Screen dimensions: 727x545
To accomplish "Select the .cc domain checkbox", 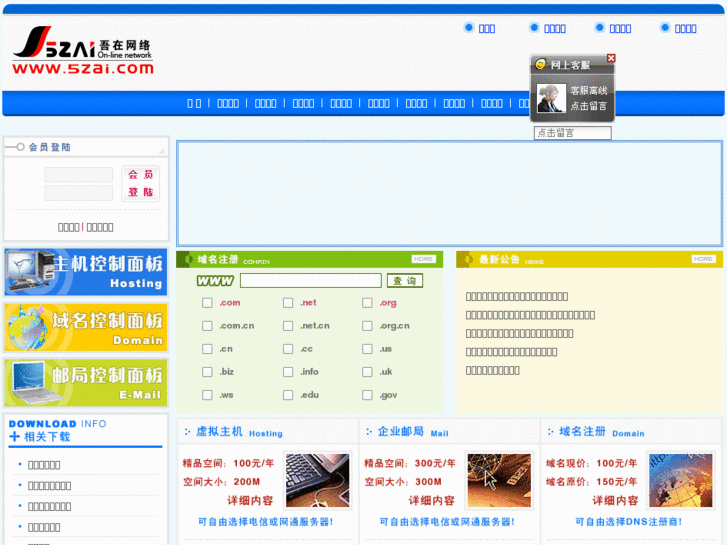I will click(x=288, y=349).
